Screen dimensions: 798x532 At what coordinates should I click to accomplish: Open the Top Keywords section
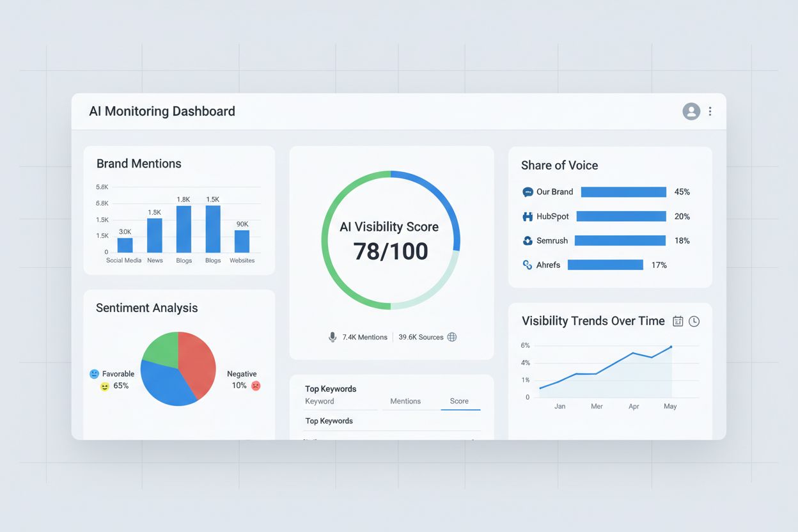click(331, 389)
